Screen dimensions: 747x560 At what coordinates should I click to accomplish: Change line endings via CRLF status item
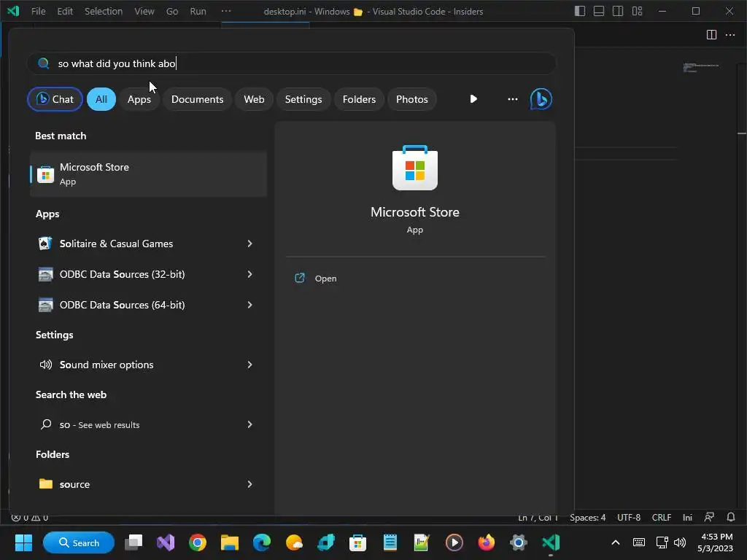661,517
